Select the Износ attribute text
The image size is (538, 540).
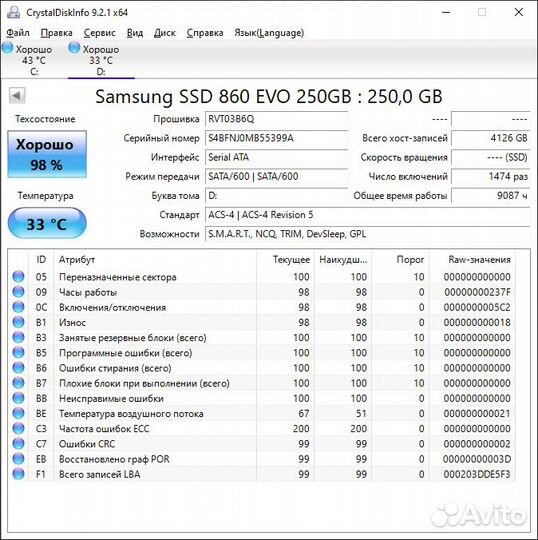click(72, 322)
